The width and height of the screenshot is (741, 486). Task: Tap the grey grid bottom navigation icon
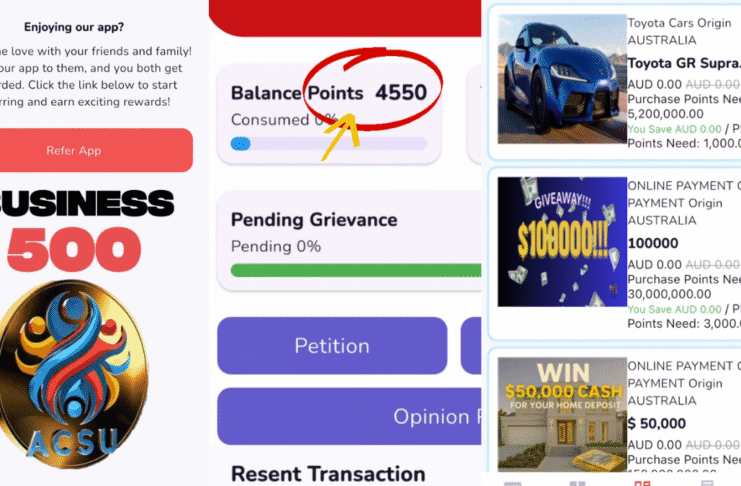pyautogui.click(x=577, y=483)
